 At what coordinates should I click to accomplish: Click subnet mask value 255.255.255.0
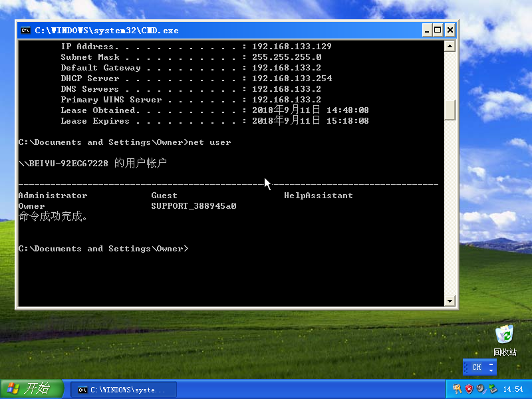287,57
